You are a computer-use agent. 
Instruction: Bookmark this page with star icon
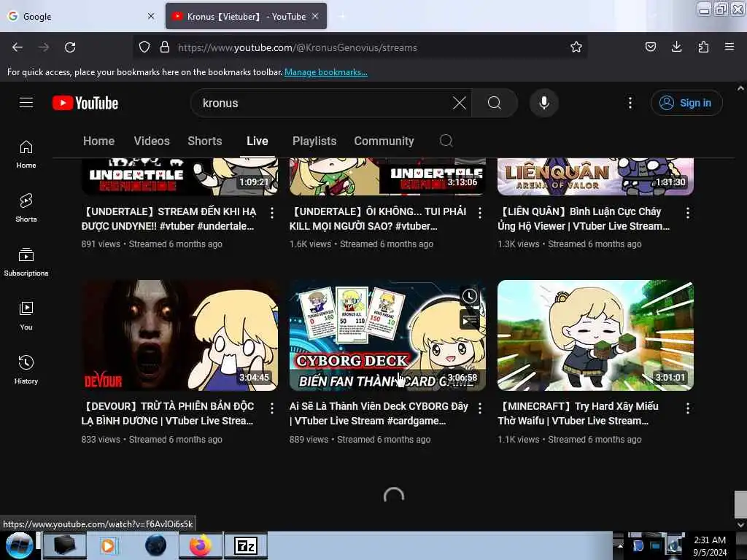click(x=576, y=47)
